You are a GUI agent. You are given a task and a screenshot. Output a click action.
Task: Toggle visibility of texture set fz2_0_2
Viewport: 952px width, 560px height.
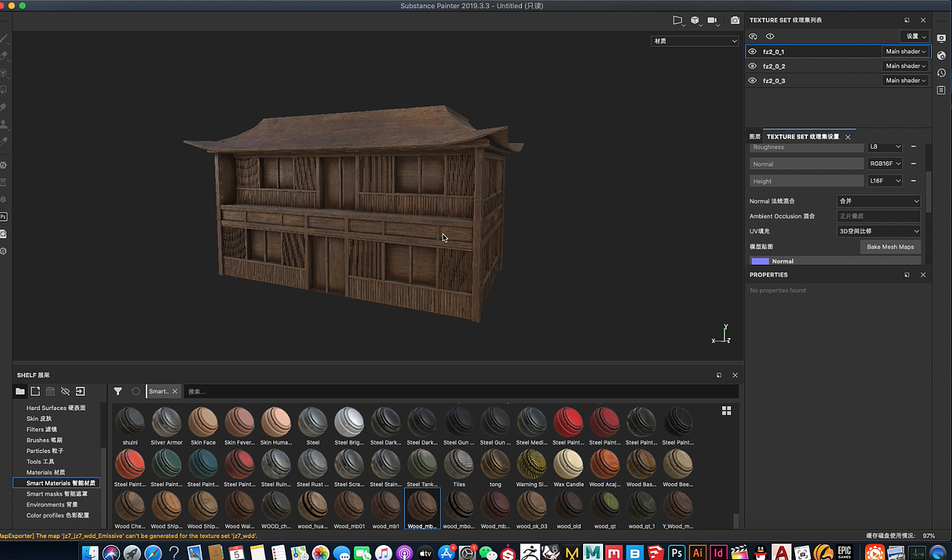[753, 66]
